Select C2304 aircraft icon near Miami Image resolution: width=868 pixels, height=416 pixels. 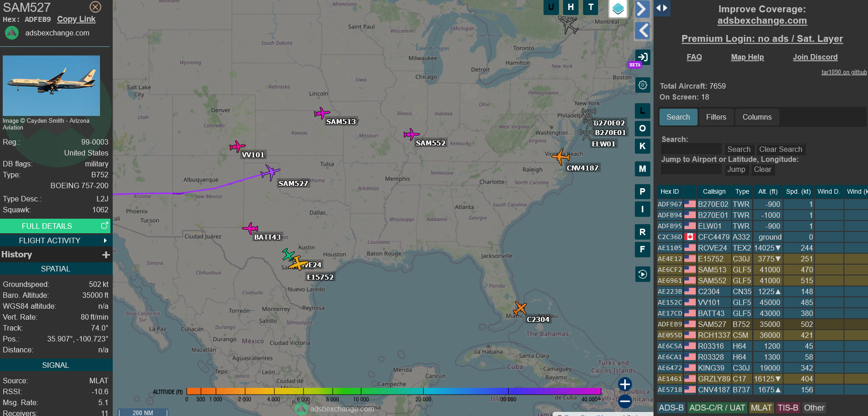[x=520, y=308]
